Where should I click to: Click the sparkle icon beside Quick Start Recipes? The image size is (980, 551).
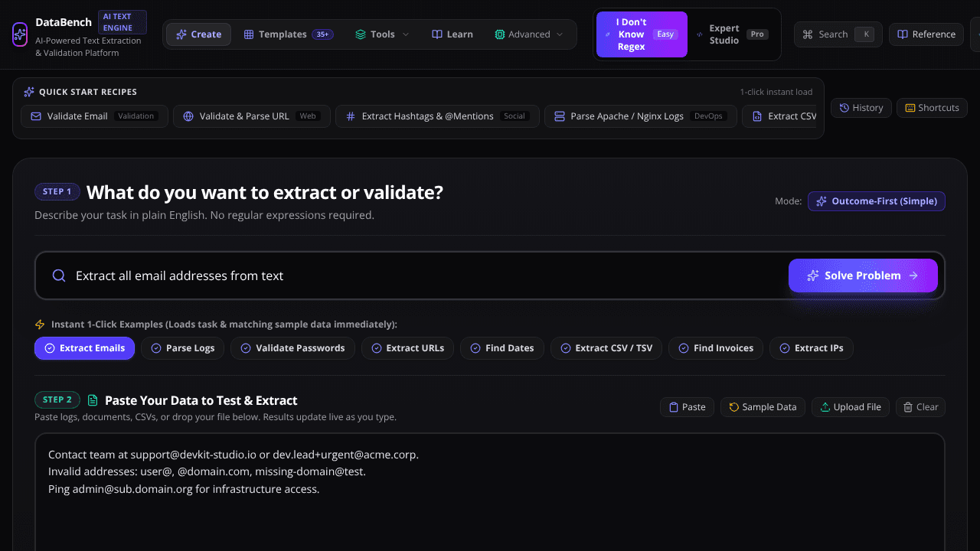[29, 92]
